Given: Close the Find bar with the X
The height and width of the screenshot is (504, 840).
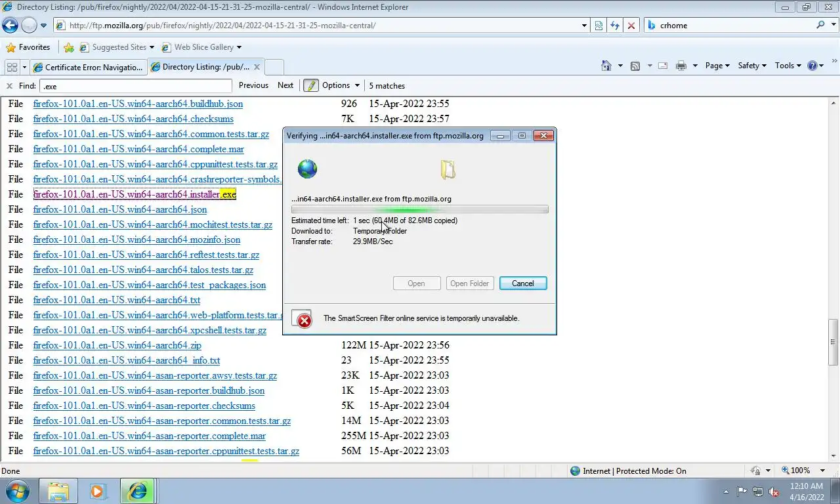Looking at the screenshot, I should point(9,86).
